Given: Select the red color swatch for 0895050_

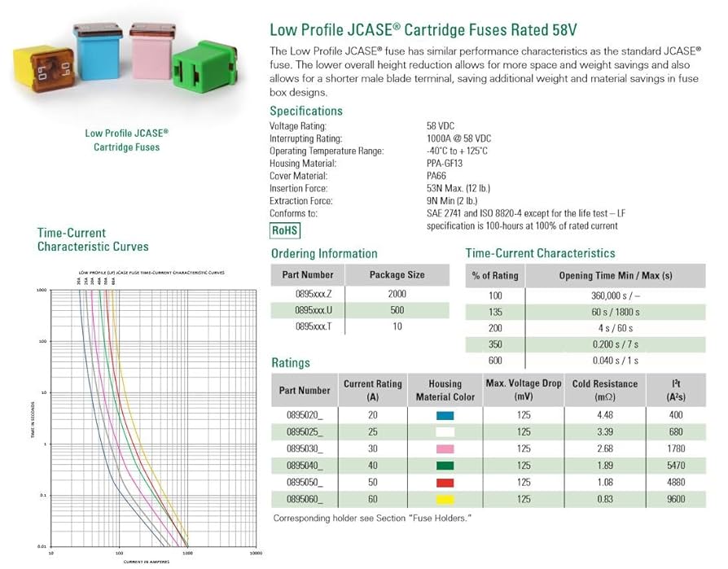Looking at the screenshot, I should pyautogui.click(x=445, y=483).
